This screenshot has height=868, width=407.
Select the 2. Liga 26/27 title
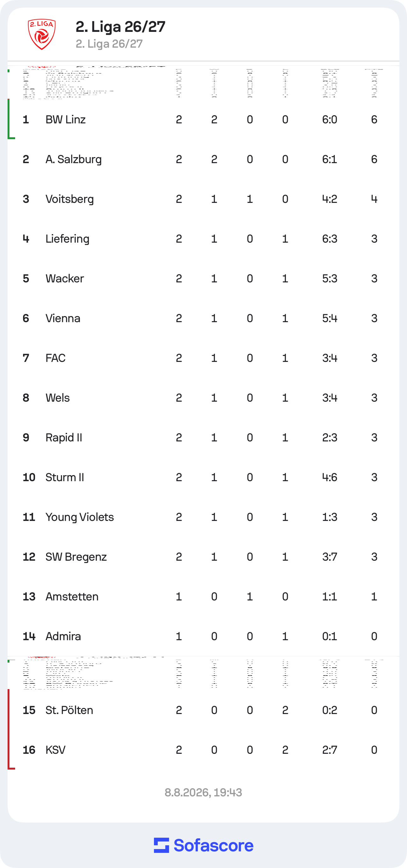[120, 27]
